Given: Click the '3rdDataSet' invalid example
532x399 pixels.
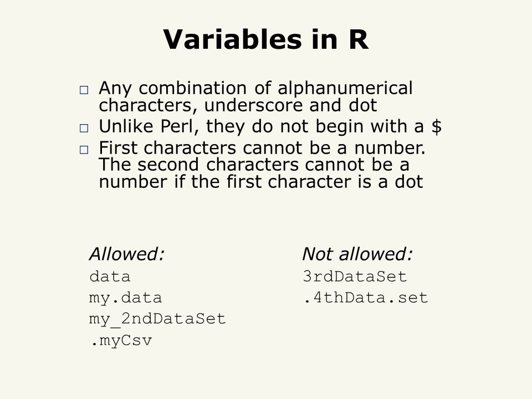Looking at the screenshot, I should point(355,276).
